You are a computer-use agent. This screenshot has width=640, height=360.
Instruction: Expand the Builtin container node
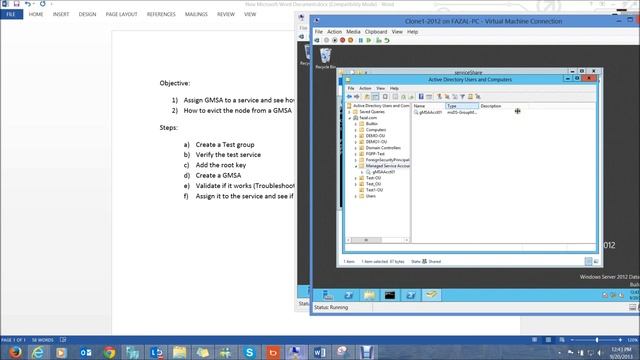[x=356, y=124]
